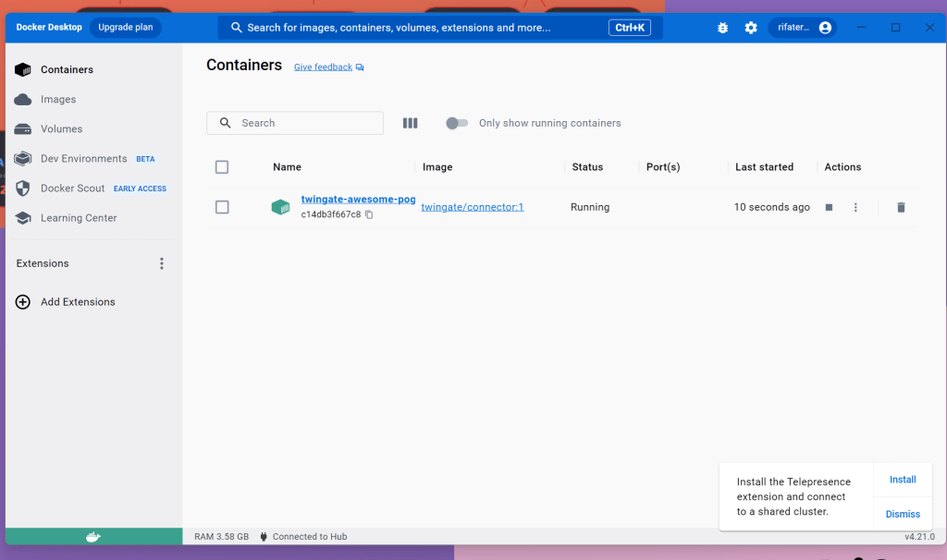Open Dev Environments in sidebar

pos(84,158)
